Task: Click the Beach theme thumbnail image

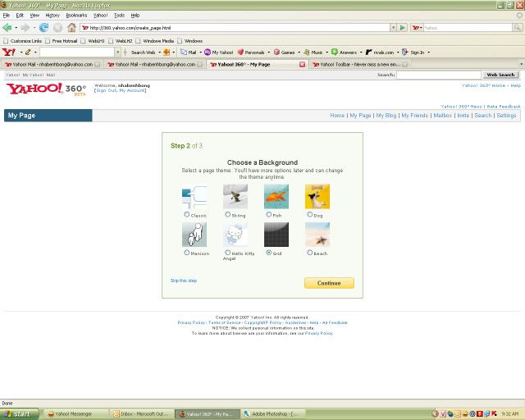Action: click(317, 235)
